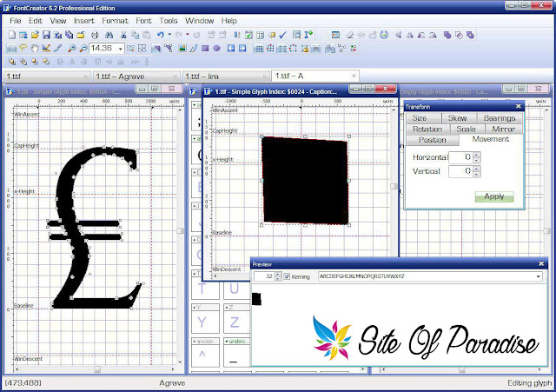Switch to the 1.ttf – lira tab
Screen dimensions: 556x392
[226, 76]
